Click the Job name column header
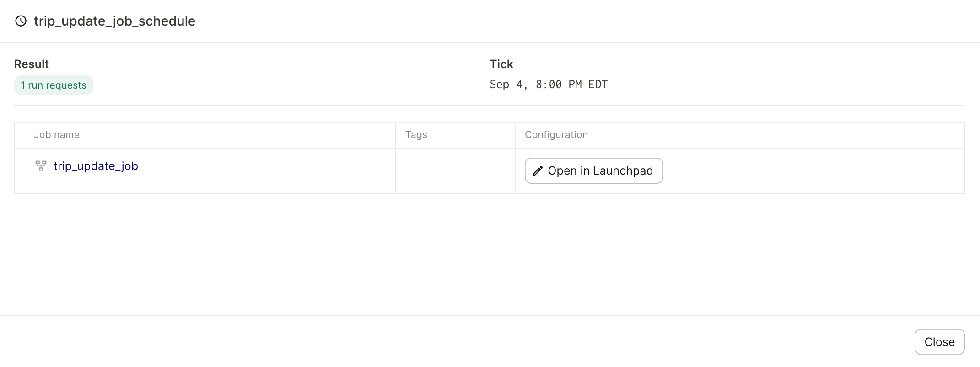The width and height of the screenshot is (980, 367). pos(57,135)
